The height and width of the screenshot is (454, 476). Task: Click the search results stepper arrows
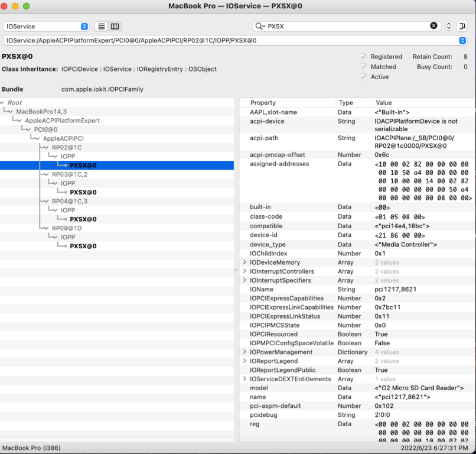tap(449, 26)
